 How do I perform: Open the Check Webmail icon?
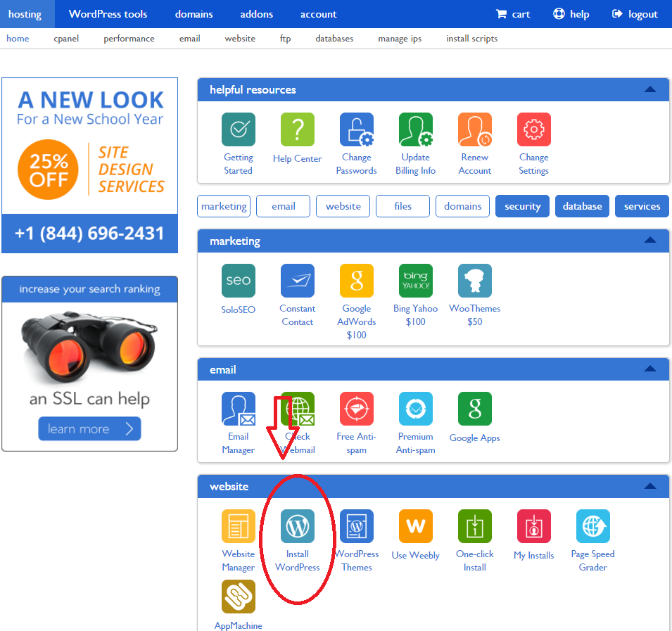coord(298,409)
